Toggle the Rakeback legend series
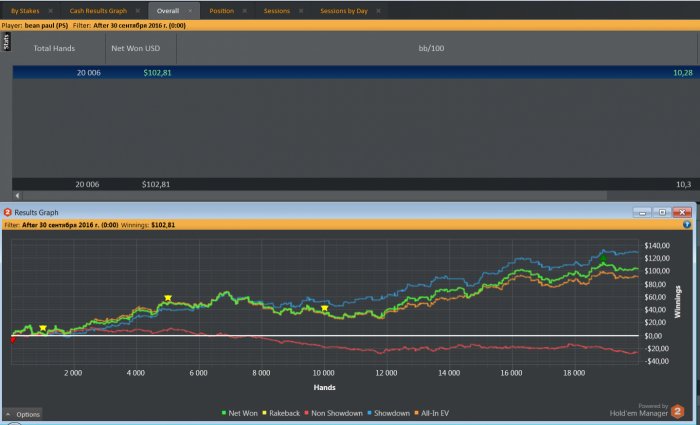Screen dimensions: 700x425 pos(282,411)
